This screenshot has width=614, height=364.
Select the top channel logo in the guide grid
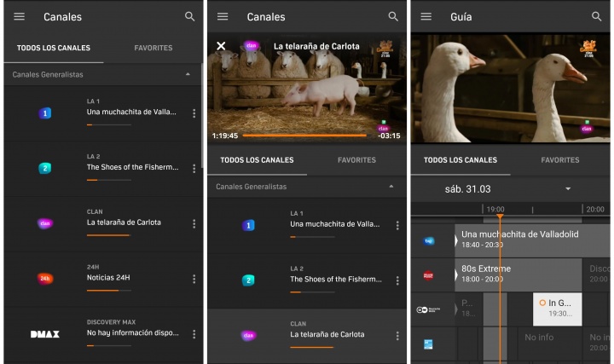click(x=429, y=241)
